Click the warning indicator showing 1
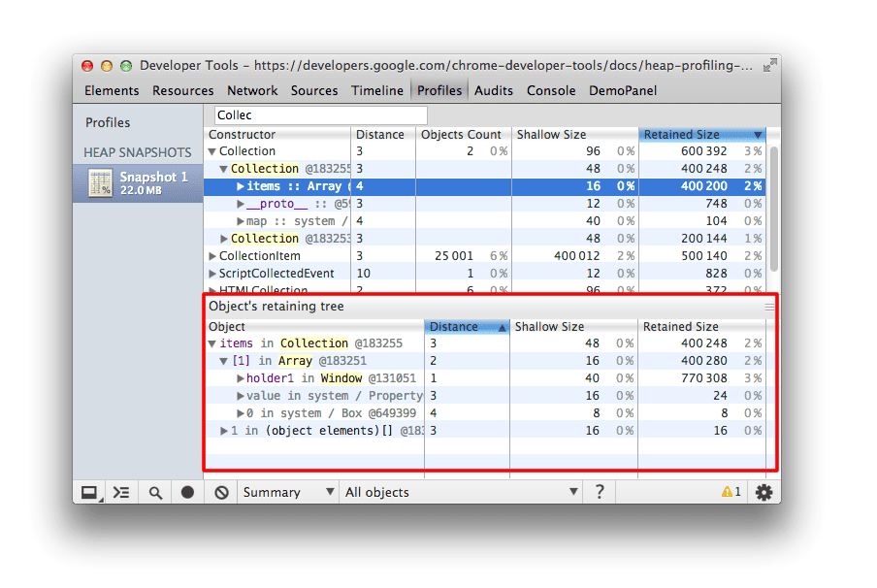 pyautogui.click(x=733, y=492)
